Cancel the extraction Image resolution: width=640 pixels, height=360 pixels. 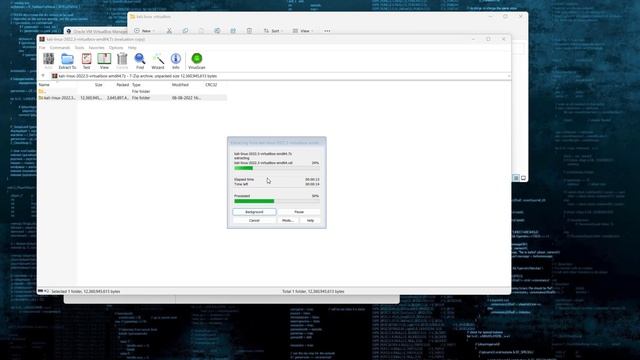pos(254,220)
